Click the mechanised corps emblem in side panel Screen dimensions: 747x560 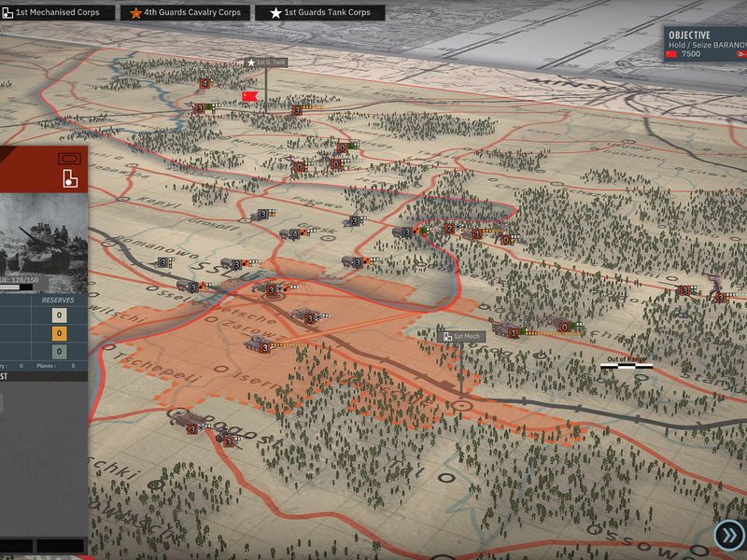pyautogui.click(x=70, y=178)
